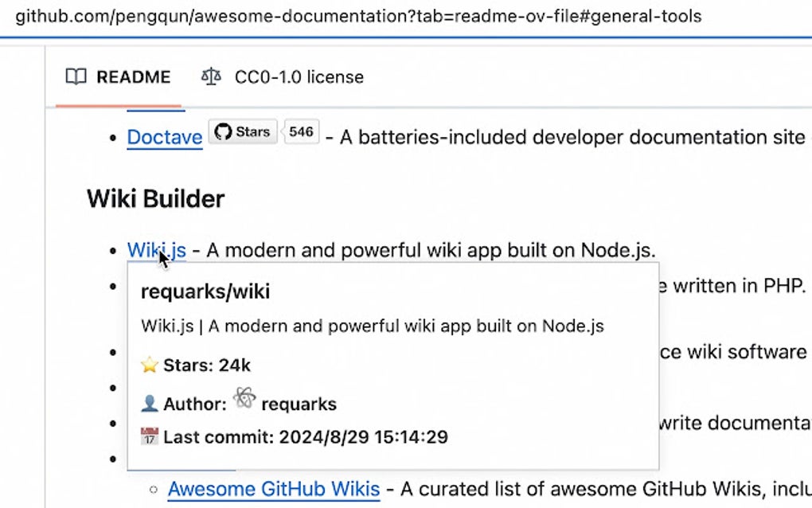Click the Author person icon in popup
812x508 pixels.
(150, 404)
